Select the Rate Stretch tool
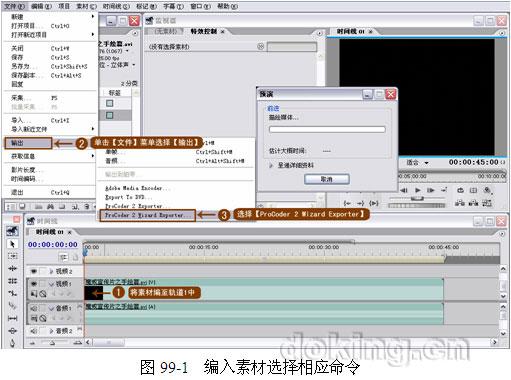Viewport: 511px width, 380px height. coord(12,293)
